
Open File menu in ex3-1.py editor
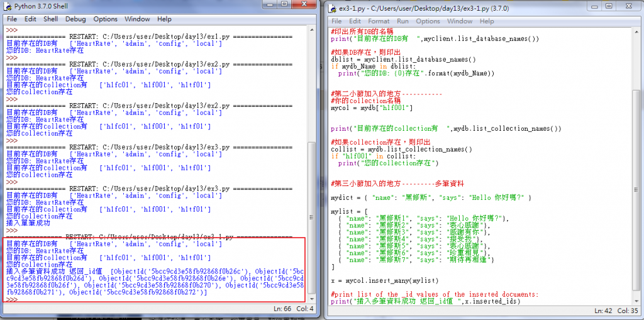[x=336, y=21]
